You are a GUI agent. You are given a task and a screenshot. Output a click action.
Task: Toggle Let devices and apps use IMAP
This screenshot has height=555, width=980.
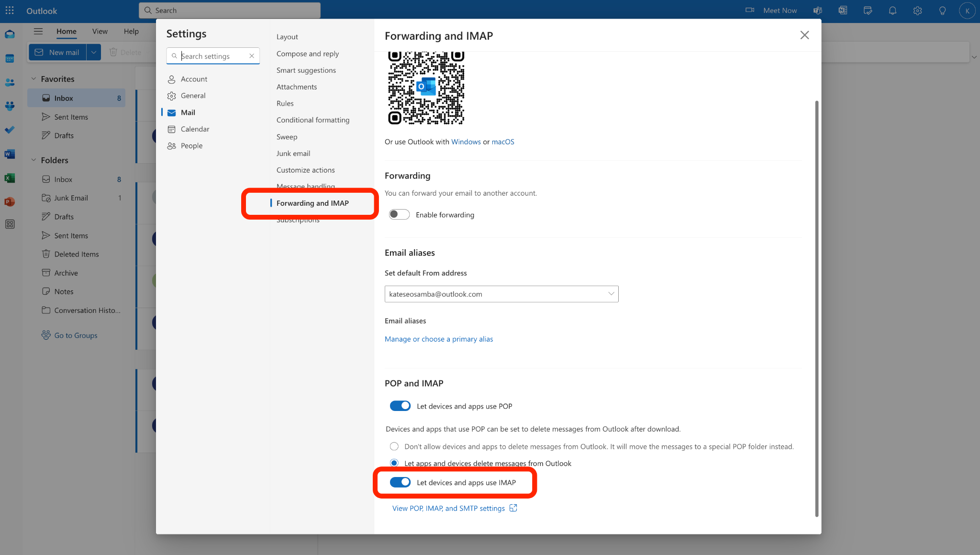coord(400,482)
